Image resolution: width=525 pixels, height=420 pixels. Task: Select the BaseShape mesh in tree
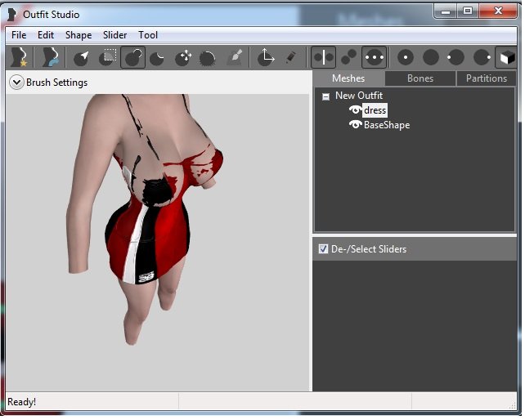coord(387,125)
